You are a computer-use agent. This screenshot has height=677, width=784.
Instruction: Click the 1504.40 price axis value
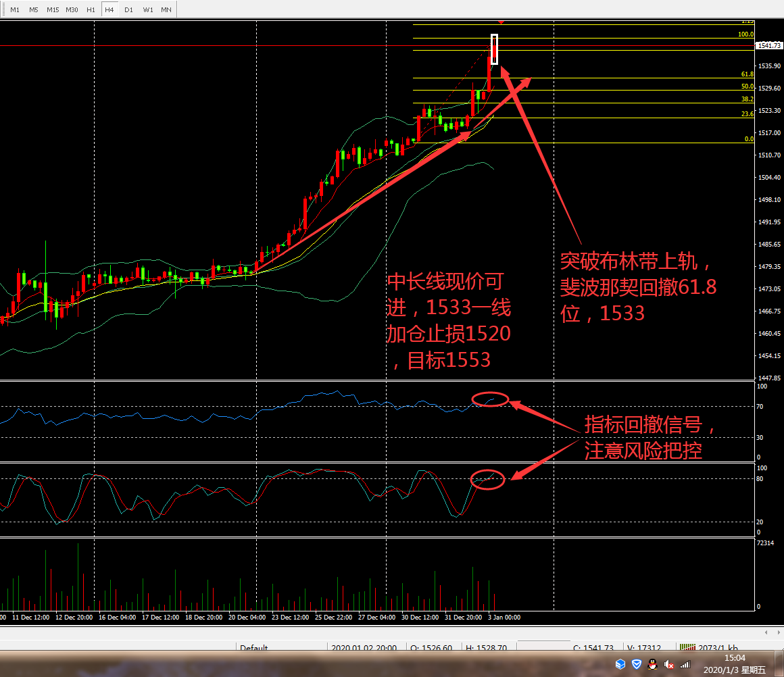pyautogui.click(x=769, y=178)
